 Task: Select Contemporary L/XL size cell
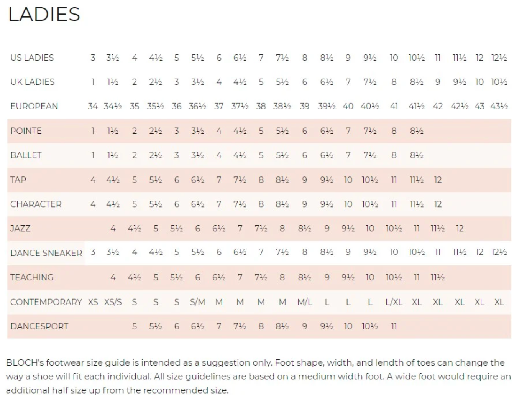(x=394, y=302)
